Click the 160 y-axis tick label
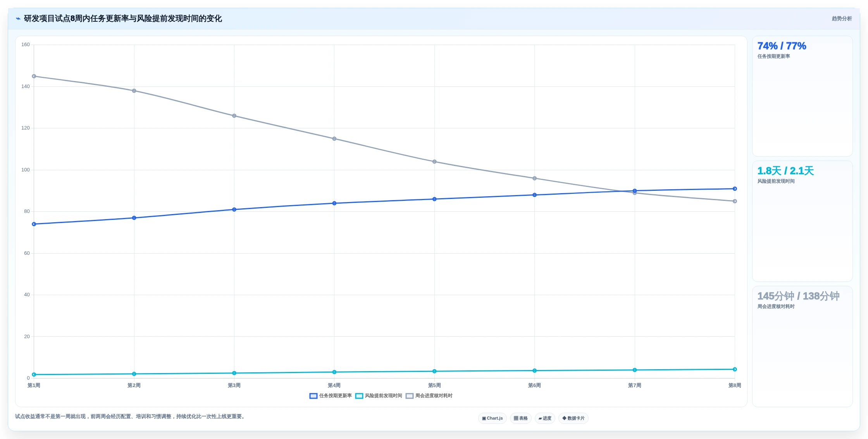Screen dimensions: 868x439 26,45
